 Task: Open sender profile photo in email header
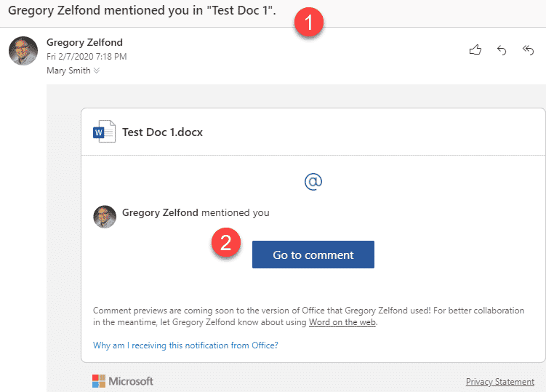23,51
